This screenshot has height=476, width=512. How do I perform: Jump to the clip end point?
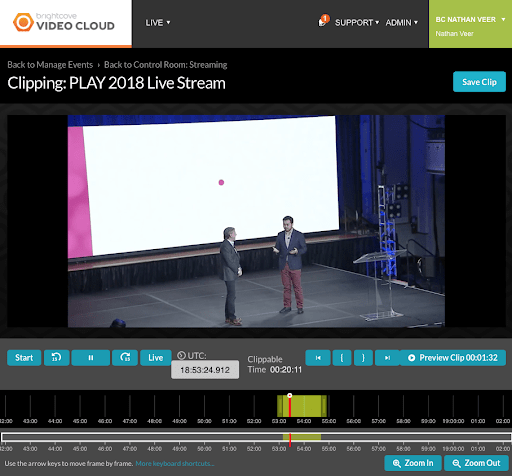387,358
